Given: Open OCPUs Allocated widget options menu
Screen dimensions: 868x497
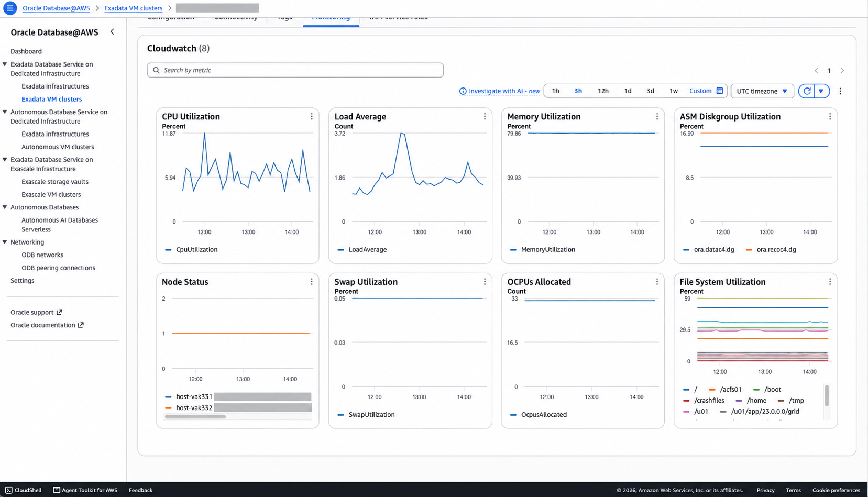Looking at the screenshot, I should [657, 282].
